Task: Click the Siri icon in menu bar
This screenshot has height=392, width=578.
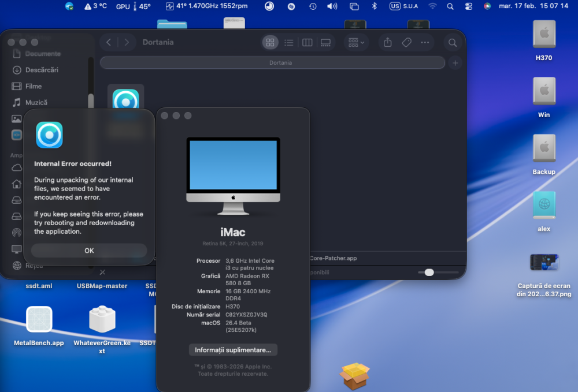Action: (487, 6)
